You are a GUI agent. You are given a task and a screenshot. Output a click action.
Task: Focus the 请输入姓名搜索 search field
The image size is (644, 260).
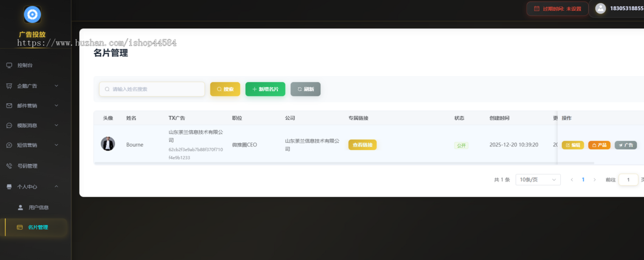pos(152,89)
